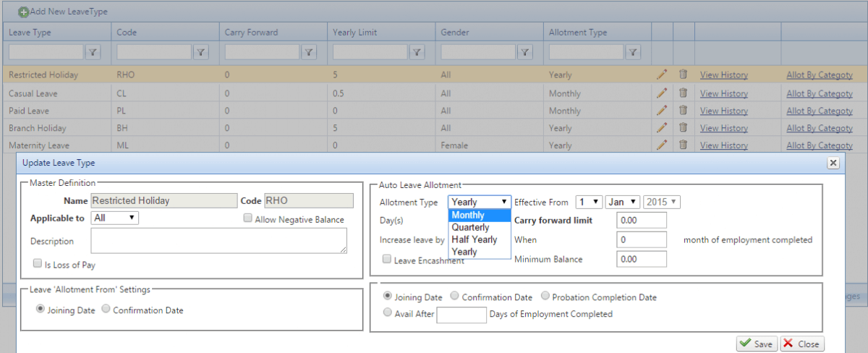Collapse the Allotment Type dropdown
868x353 pixels.
[x=479, y=202]
